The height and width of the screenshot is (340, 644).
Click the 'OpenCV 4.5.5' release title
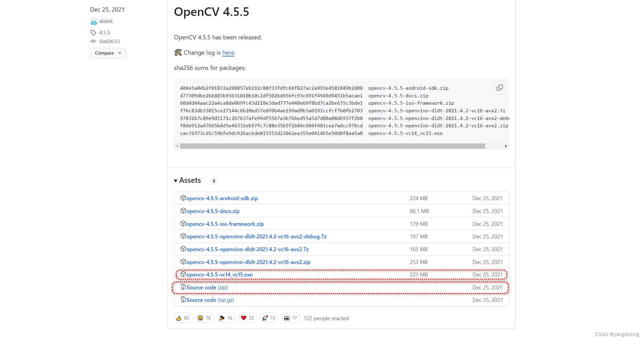click(211, 12)
